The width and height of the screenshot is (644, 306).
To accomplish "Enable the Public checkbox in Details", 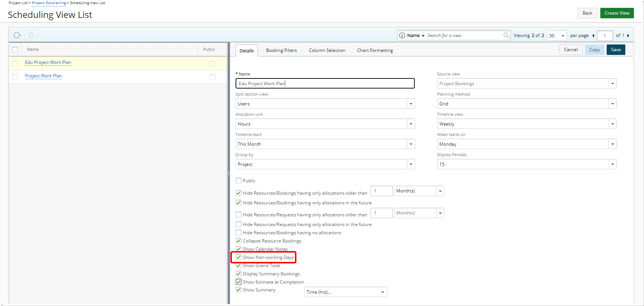I will point(239,180).
